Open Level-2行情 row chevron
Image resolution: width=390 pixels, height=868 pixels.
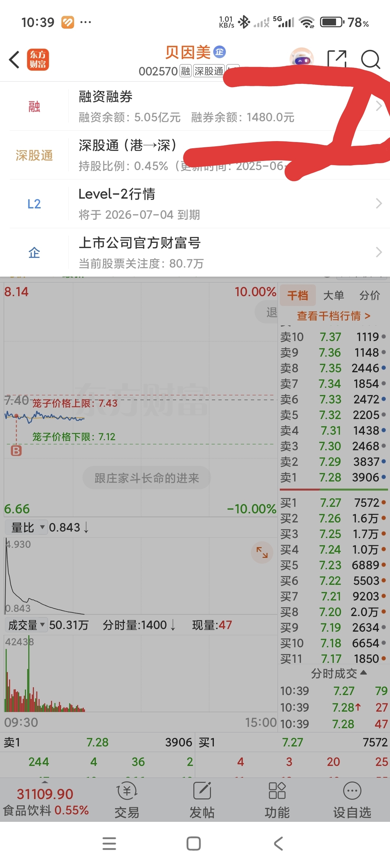click(x=379, y=204)
